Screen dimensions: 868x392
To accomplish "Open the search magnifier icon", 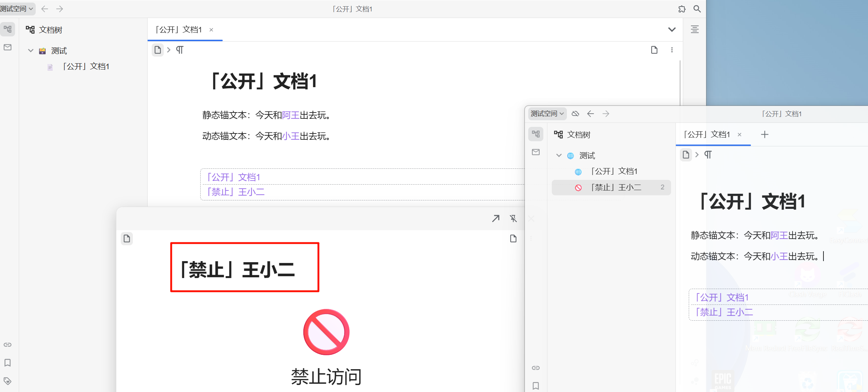I will click(697, 9).
